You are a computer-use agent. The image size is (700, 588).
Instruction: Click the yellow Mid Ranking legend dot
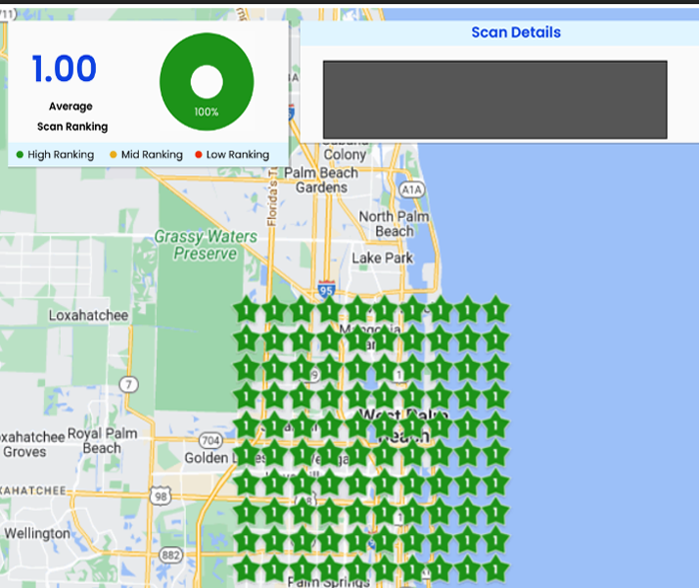tap(113, 155)
